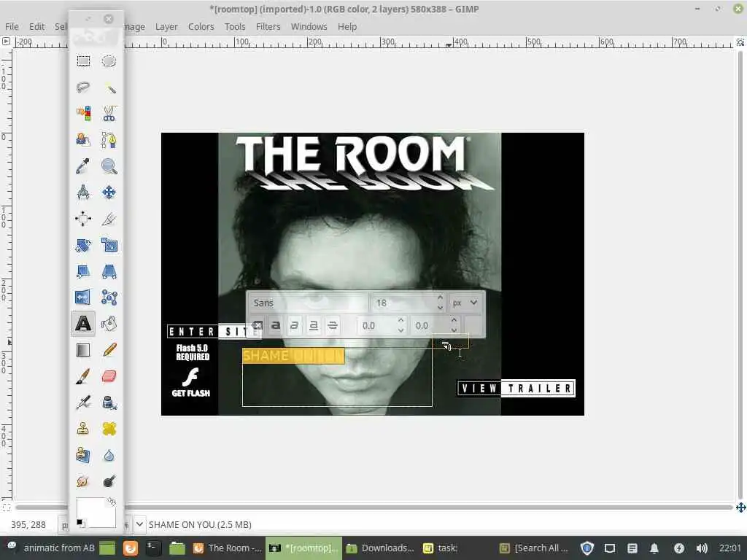
Task: Select the Blur/Sharpen droplet tool
Action: coord(109,455)
